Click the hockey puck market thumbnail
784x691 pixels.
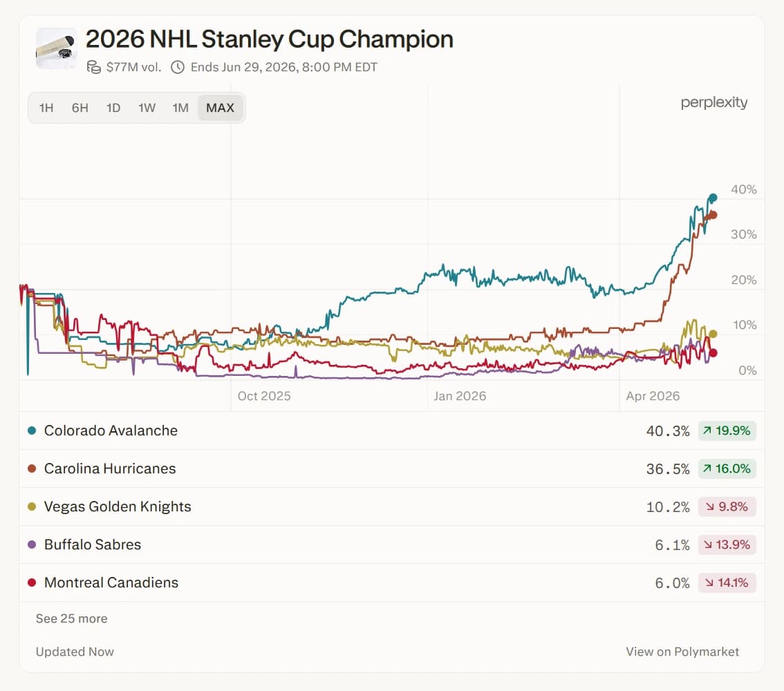pos(57,48)
